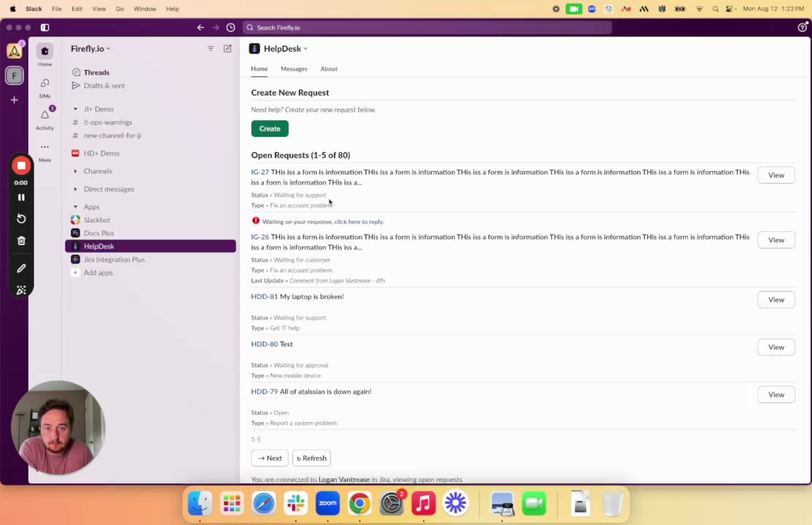The width and height of the screenshot is (812, 525).
Task: Open Finder from the Dock
Action: coord(200,503)
